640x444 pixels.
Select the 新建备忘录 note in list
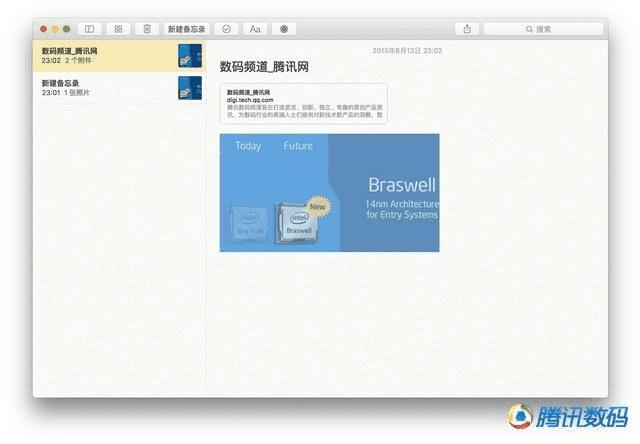coord(119,88)
